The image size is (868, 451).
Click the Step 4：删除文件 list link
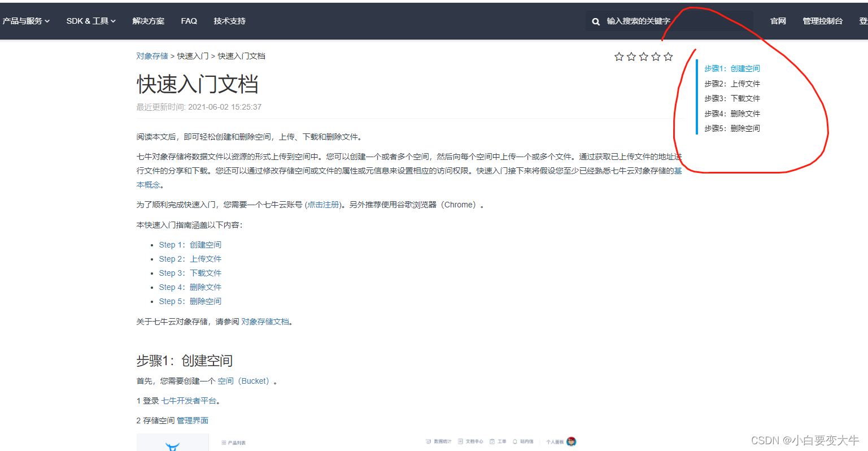pos(190,287)
